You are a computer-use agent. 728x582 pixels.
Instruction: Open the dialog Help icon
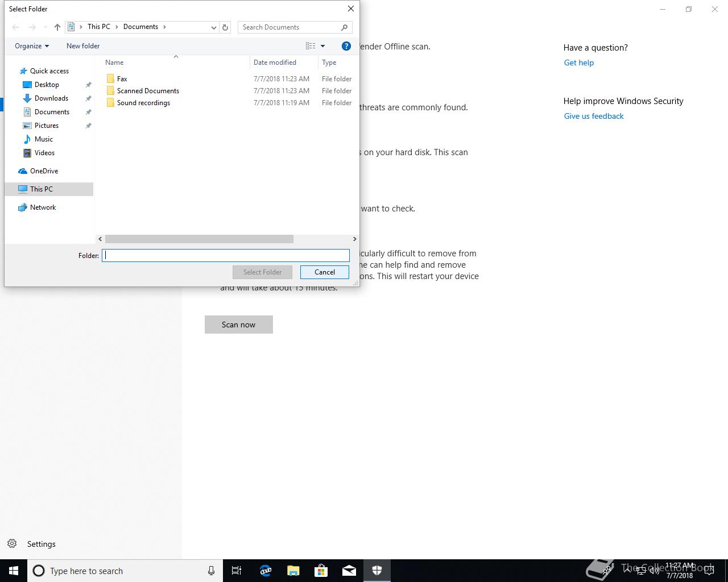346,46
